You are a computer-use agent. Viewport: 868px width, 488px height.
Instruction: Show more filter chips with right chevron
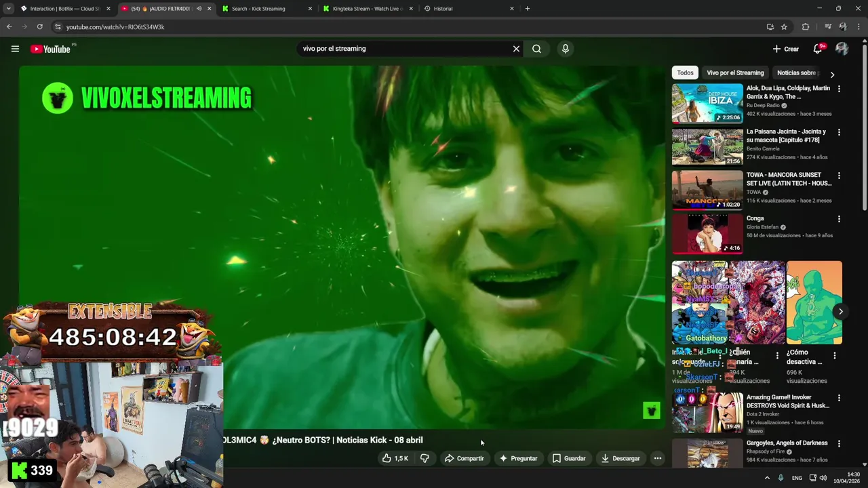click(x=832, y=75)
